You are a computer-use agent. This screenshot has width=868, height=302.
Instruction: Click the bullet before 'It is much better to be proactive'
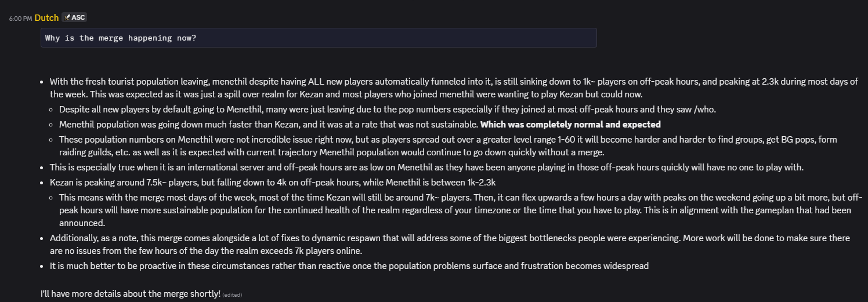[43, 266]
